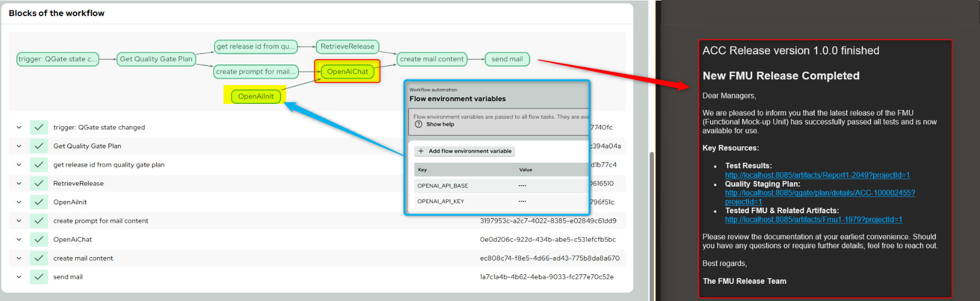The height and width of the screenshot is (301, 980).
Task: Select the create mail content node
Action: 432,59
